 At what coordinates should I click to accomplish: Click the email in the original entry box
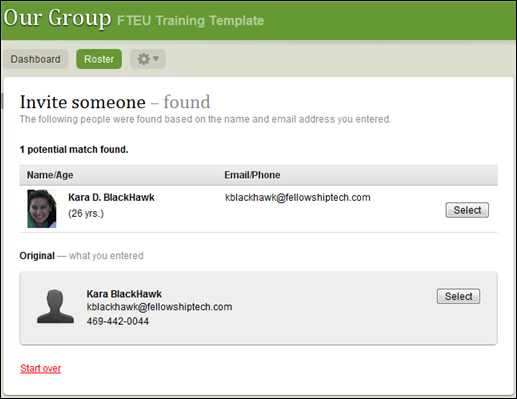159,307
